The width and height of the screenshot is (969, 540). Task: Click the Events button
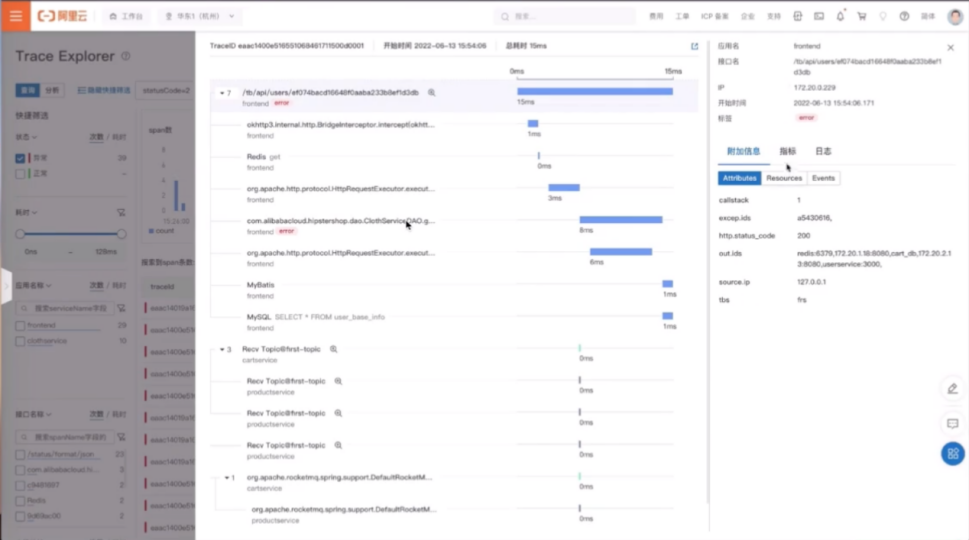pos(823,178)
